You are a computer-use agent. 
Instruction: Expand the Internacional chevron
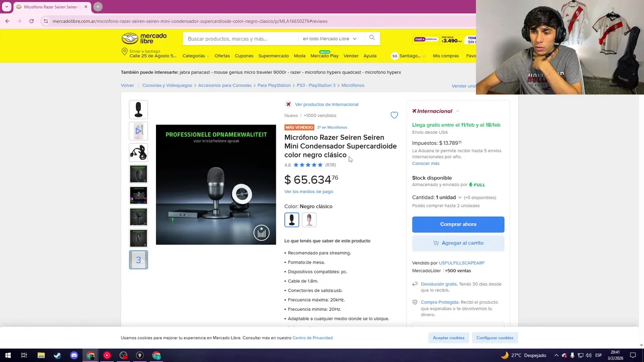pyautogui.click(x=457, y=111)
